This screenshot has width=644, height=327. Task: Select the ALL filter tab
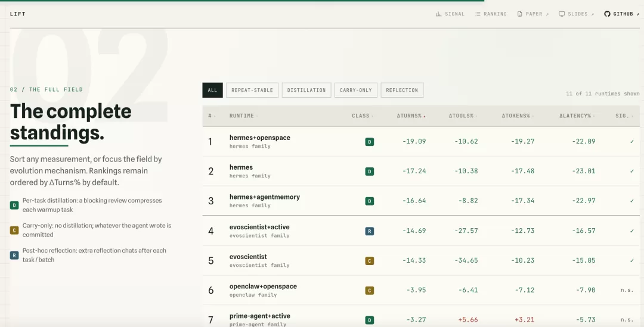click(212, 91)
